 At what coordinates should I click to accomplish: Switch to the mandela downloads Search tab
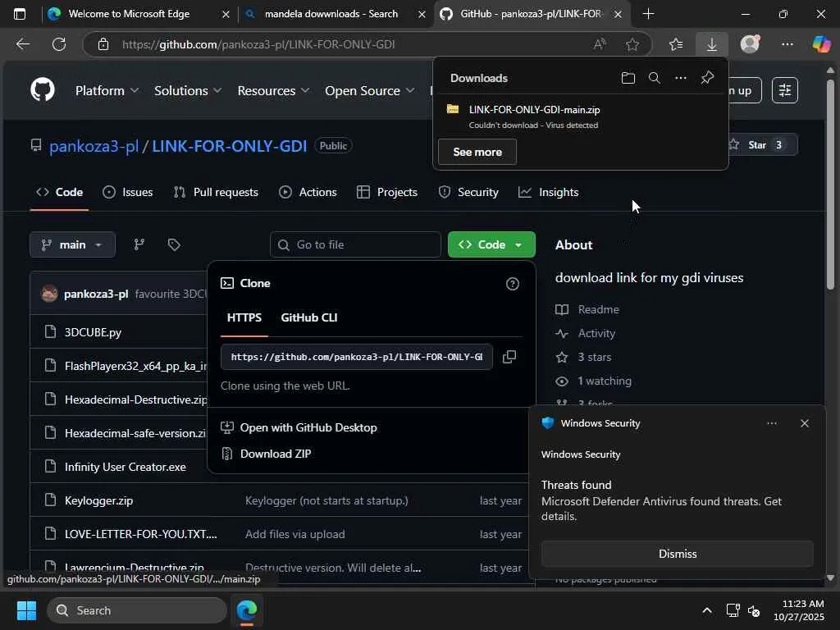(x=331, y=14)
